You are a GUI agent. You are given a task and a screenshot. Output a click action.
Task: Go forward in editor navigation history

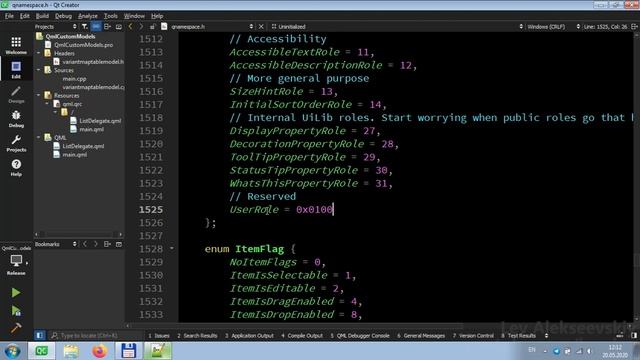141,27
